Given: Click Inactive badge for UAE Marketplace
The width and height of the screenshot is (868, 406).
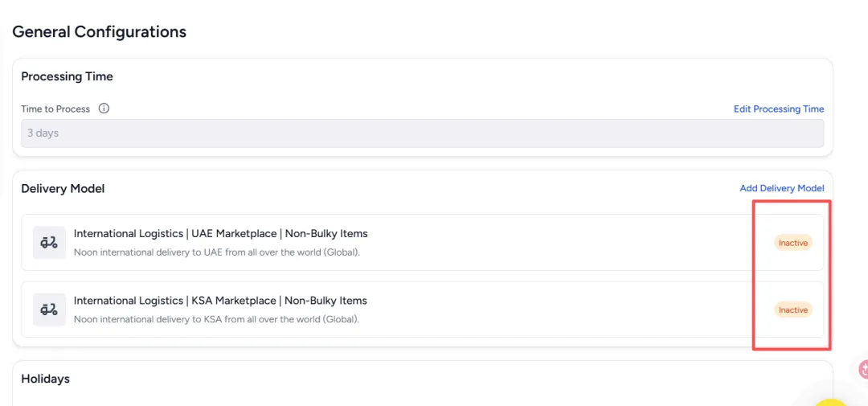Looking at the screenshot, I should pos(792,243).
